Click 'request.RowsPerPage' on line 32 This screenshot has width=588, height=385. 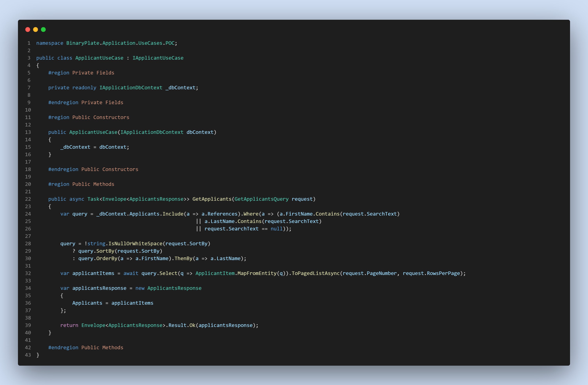coord(431,273)
